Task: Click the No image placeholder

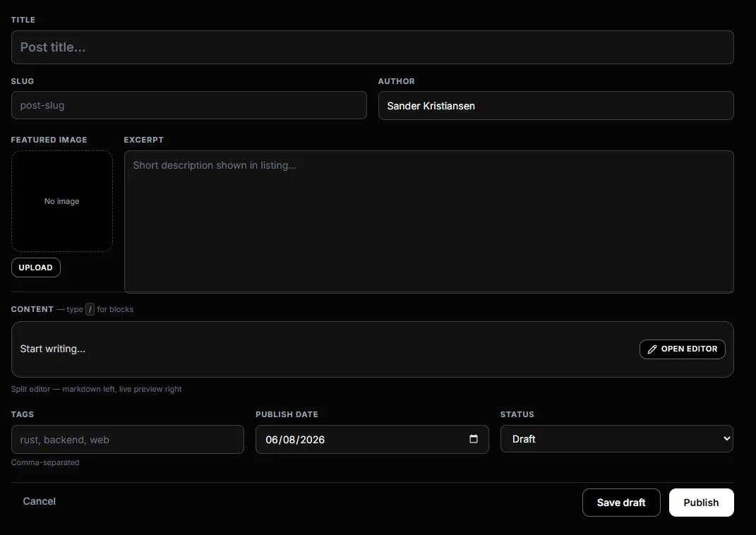Action: 62,201
